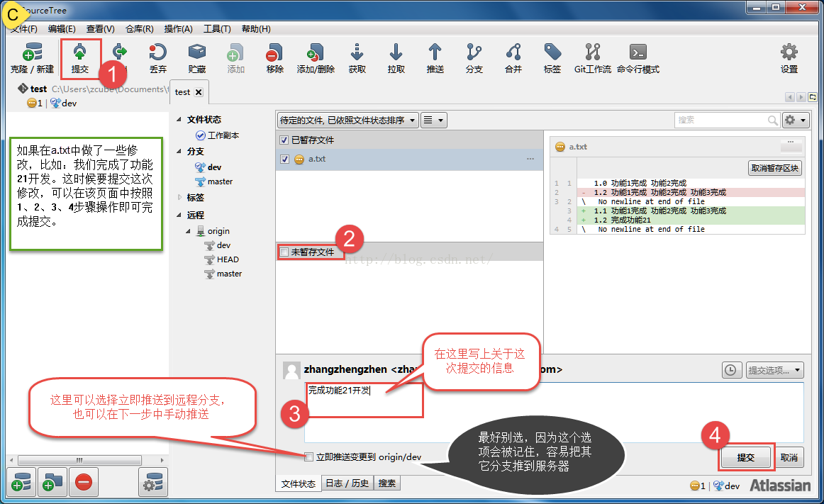The image size is (824, 504).
Task: Click the ellipsis on a.txt staged row
Action: pyautogui.click(x=530, y=159)
